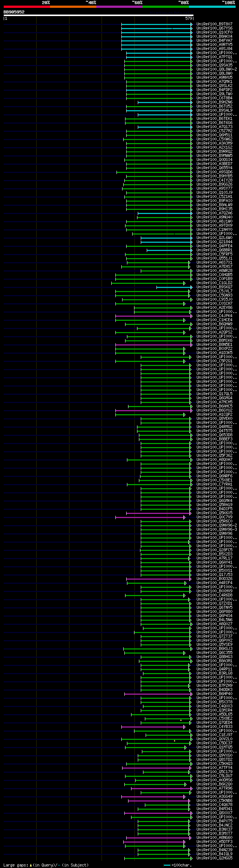Select hit label UniRef100_A7Q173
This screenshot has width=239, height=868.
[x=214, y=127]
